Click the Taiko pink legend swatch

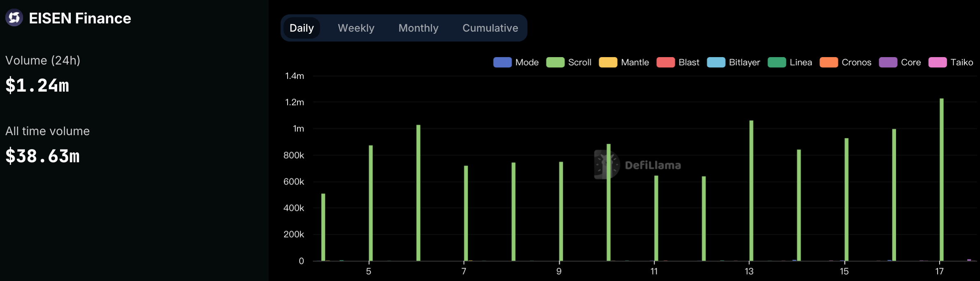[x=937, y=62]
